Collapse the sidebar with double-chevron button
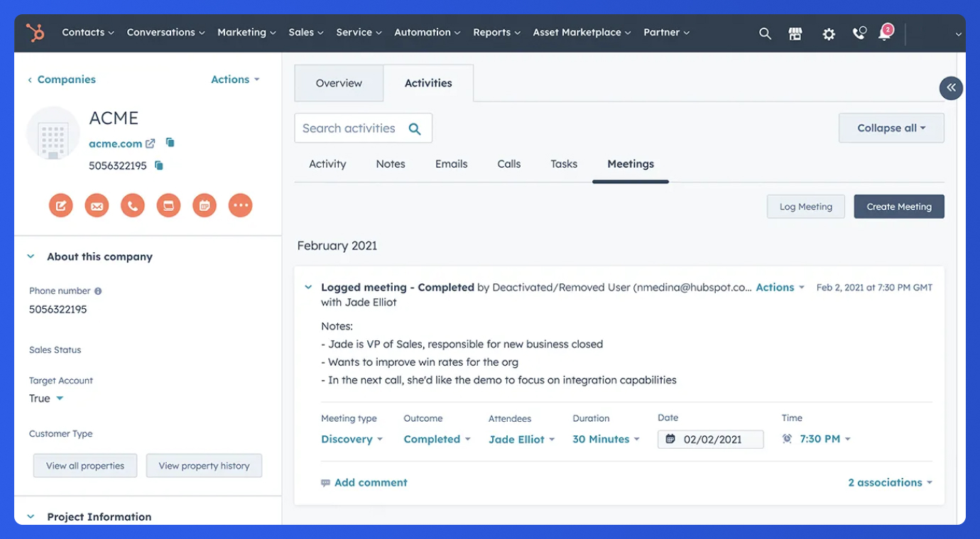The height and width of the screenshot is (539, 980). (951, 88)
